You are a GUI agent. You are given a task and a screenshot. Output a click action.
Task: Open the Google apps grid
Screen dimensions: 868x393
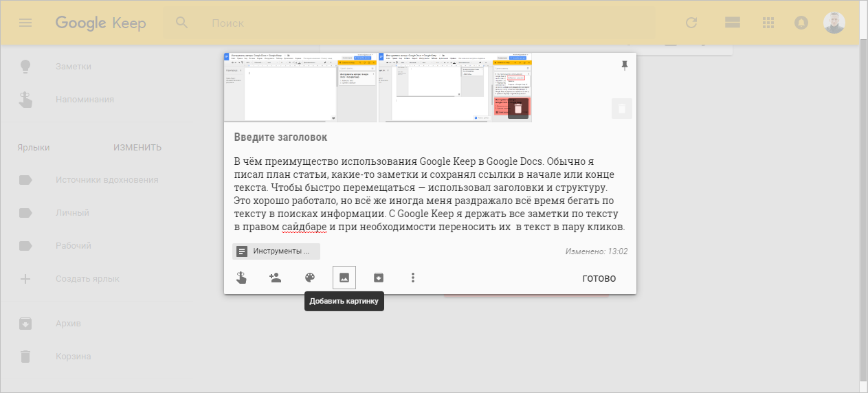[x=768, y=23]
